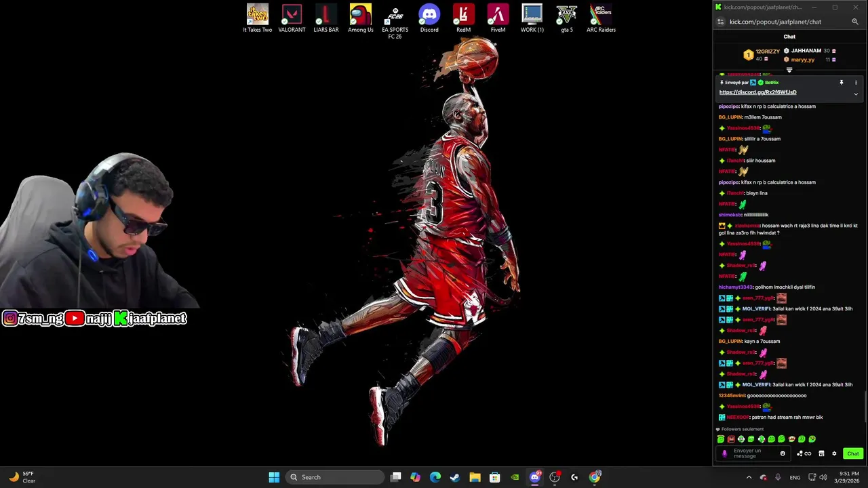Click the microphone icon in system tray
The height and width of the screenshot is (488, 868).
[x=778, y=477]
